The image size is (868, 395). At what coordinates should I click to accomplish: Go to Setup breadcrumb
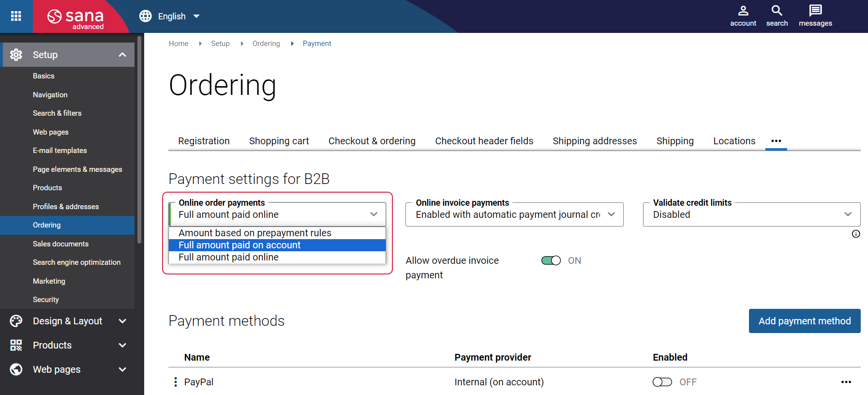click(x=220, y=44)
